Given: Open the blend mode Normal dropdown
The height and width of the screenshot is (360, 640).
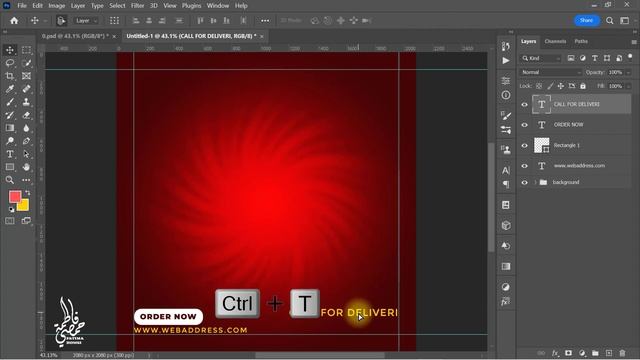Looking at the screenshot, I should (551, 72).
